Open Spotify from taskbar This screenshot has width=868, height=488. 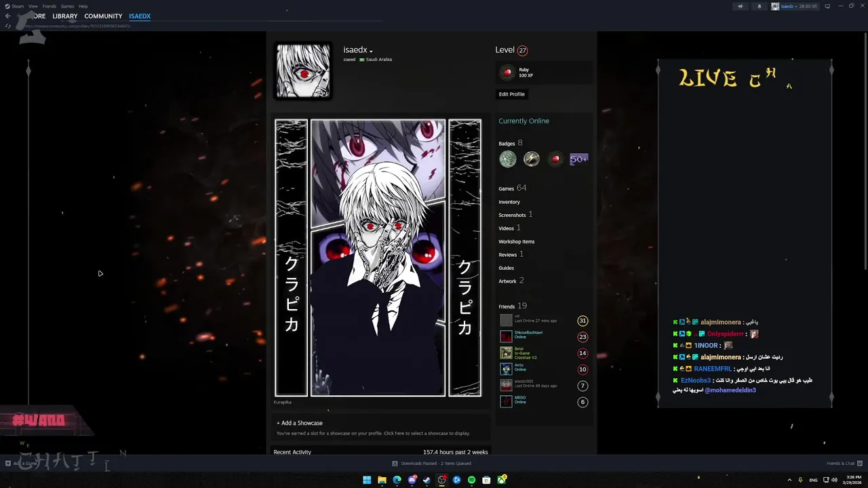(x=471, y=480)
